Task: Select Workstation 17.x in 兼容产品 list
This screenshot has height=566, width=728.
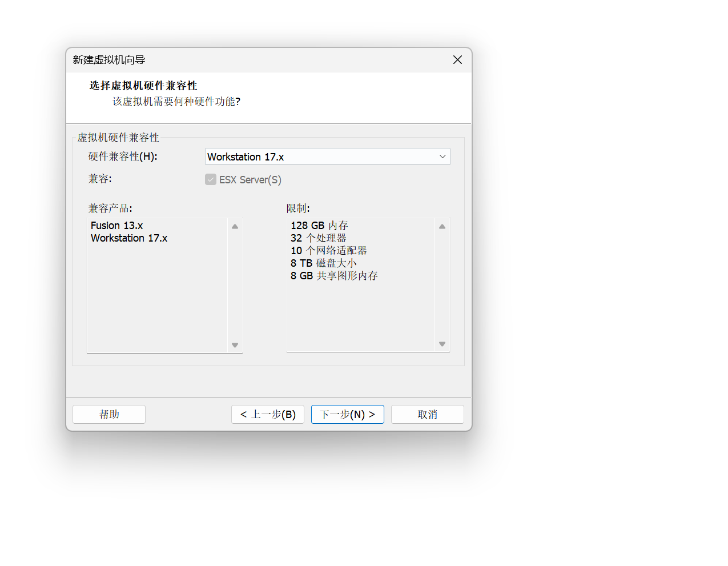Action: click(129, 238)
